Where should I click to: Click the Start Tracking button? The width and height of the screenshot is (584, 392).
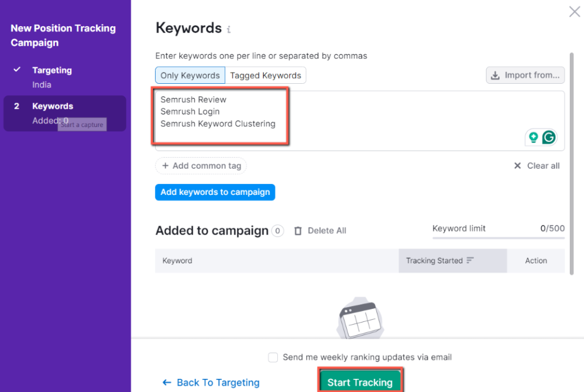pos(360,382)
